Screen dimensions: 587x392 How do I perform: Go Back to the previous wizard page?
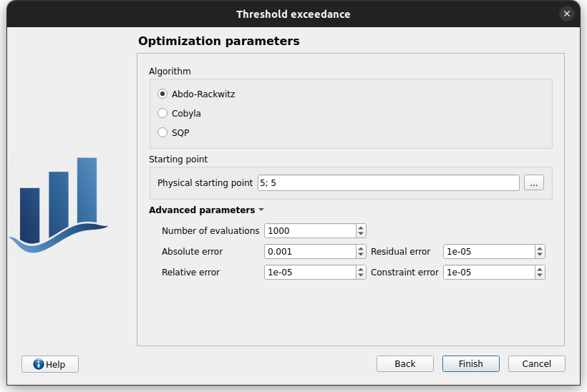click(x=404, y=364)
